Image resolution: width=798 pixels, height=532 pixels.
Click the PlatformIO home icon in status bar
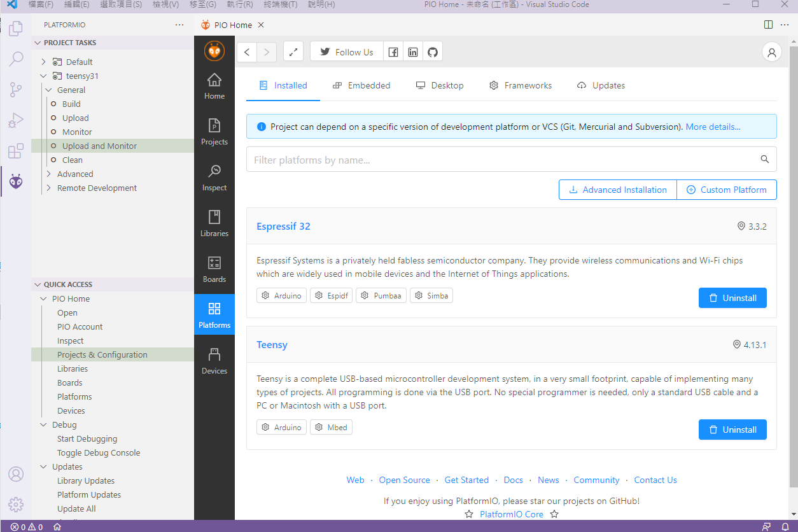(57, 527)
